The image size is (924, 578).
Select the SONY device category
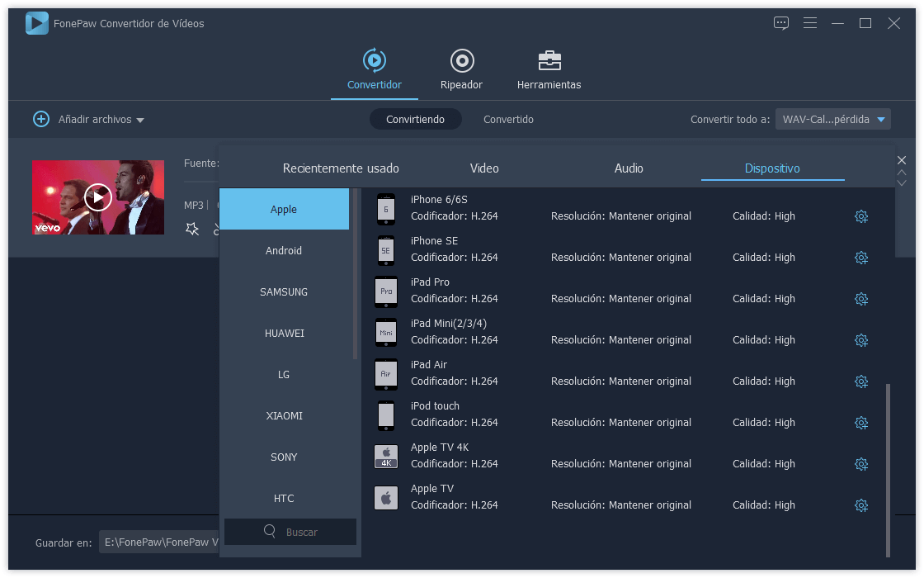[284, 457]
